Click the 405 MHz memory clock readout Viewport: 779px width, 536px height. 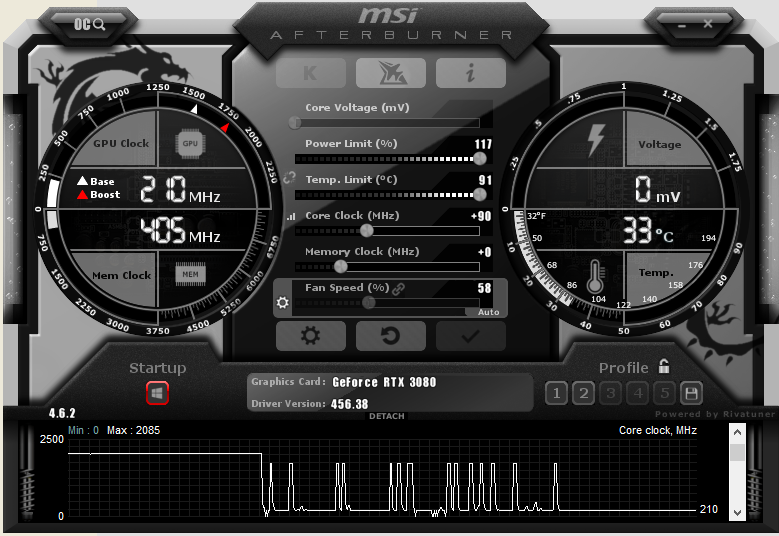point(180,230)
